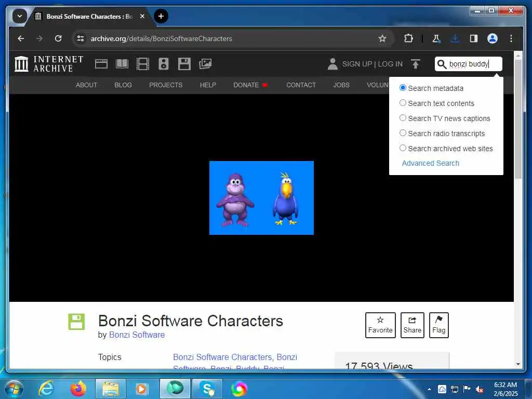Click the Share button

[412, 325]
